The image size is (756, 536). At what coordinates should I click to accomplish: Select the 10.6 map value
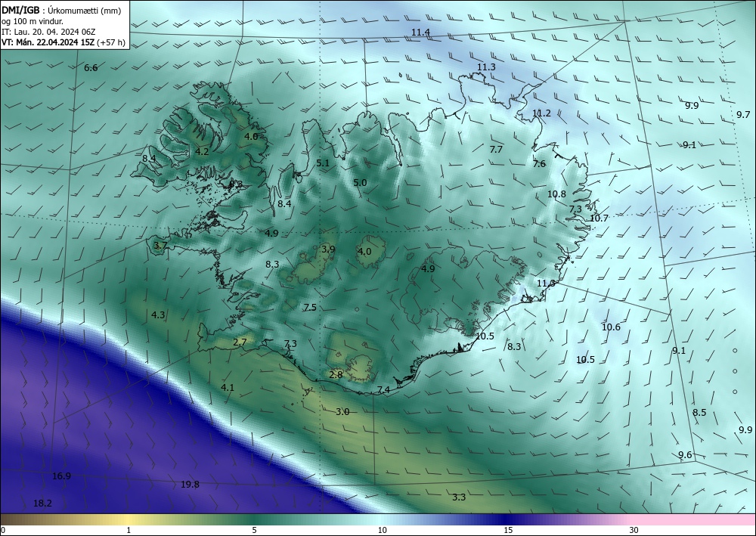coord(611,327)
